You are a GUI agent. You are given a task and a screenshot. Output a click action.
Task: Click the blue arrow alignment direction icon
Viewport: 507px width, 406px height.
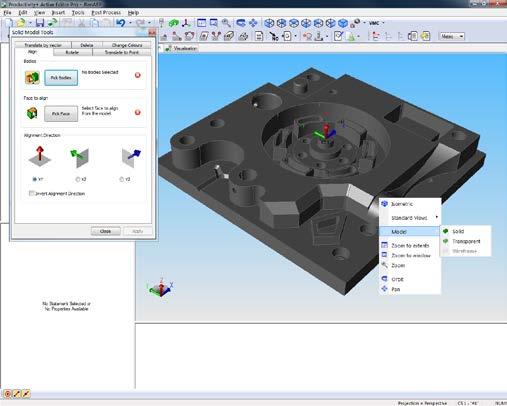131,157
